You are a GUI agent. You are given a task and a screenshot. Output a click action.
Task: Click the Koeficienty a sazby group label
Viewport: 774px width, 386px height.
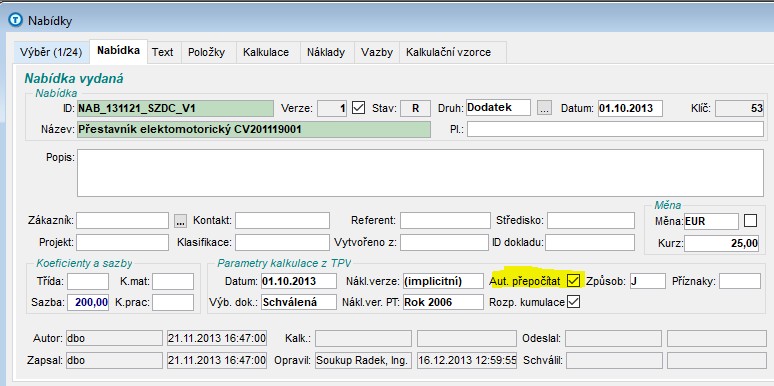click(x=84, y=263)
